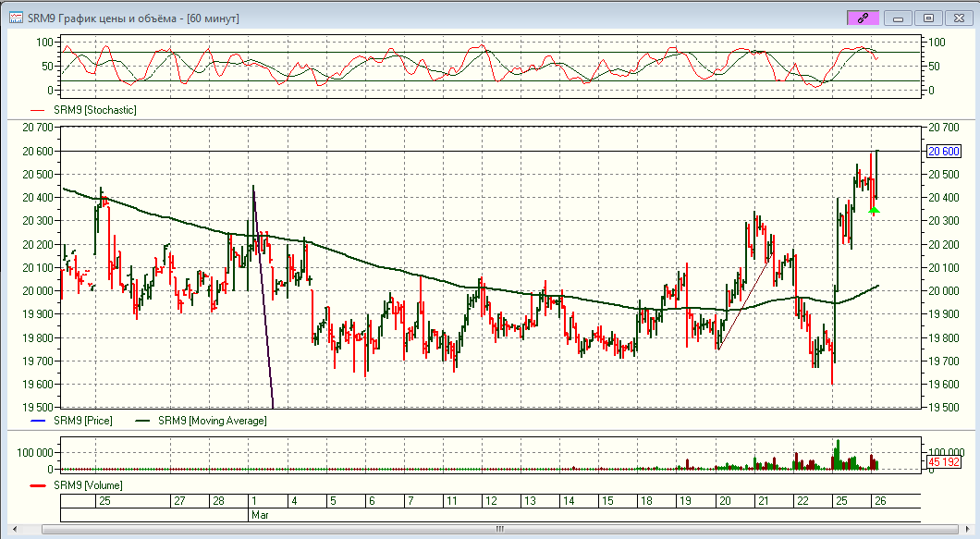Click the red SRM9 [Volume] legend marker

pos(37,485)
